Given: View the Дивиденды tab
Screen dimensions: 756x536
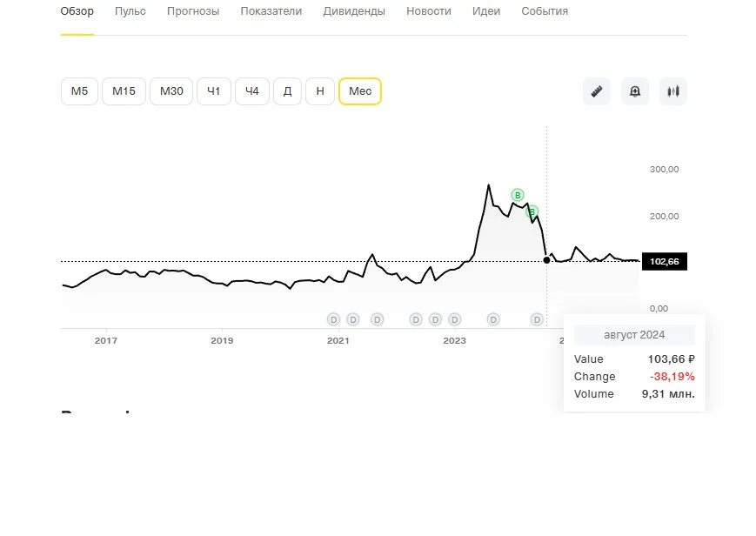Looking at the screenshot, I should click(x=354, y=11).
